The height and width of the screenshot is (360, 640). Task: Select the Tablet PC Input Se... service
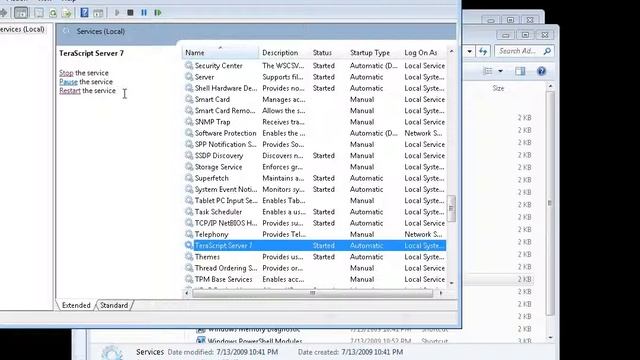point(226,200)
